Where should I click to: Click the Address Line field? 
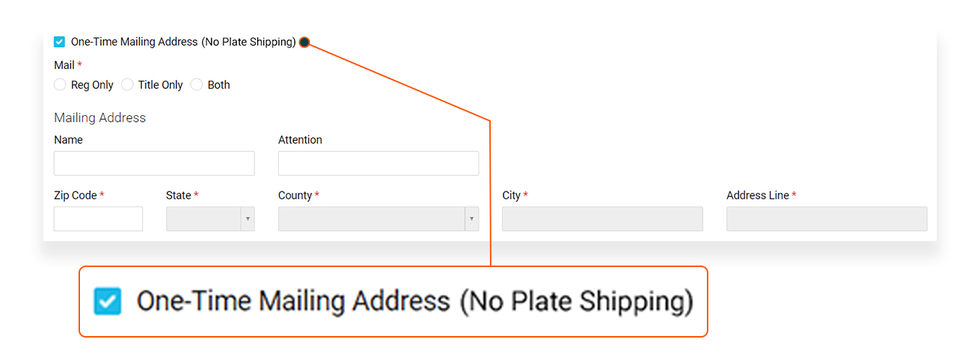(x=827, y=219)
